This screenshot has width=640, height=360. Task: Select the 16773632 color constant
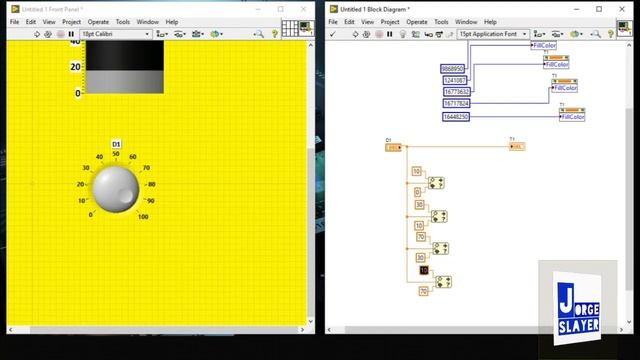point(457,92)
